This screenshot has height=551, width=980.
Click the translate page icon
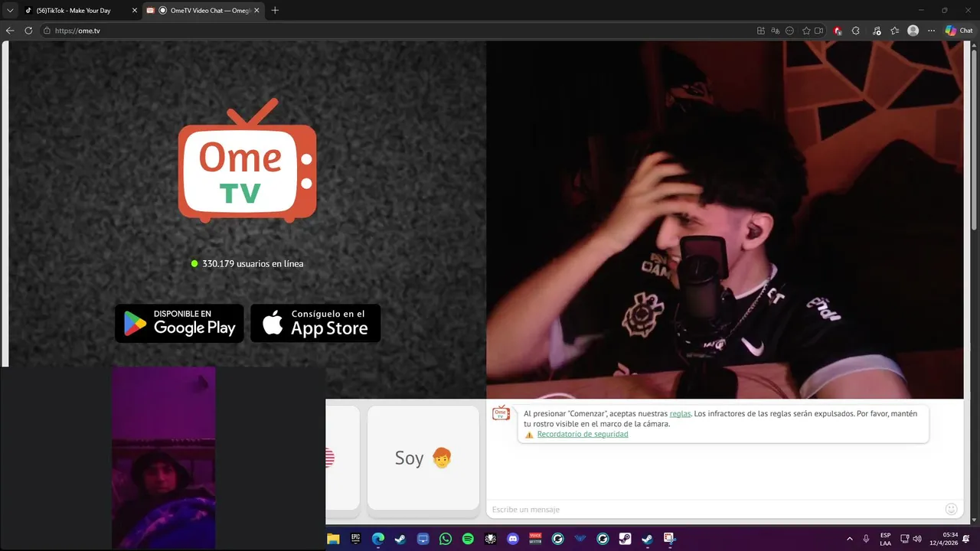pos(775,31)
